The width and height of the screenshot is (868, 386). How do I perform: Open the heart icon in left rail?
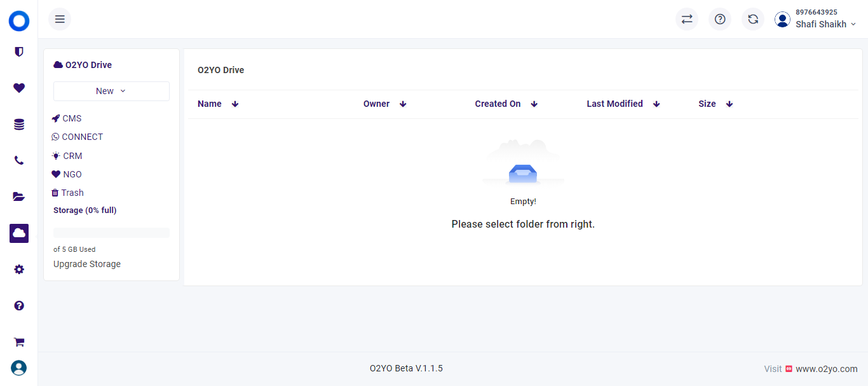[x=19, y=88]
